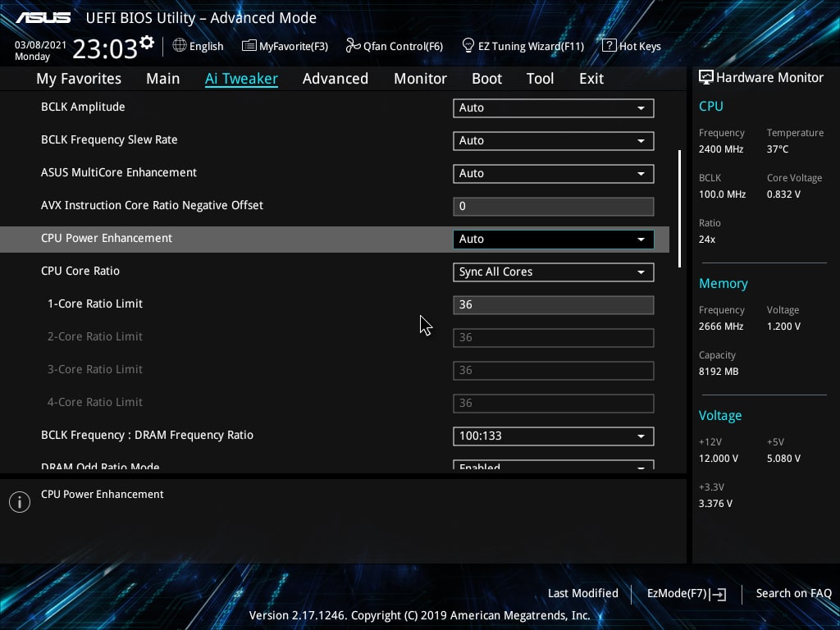840x630 pixels.
Task: Open the Advanced tab
Action: click(336, 79)
